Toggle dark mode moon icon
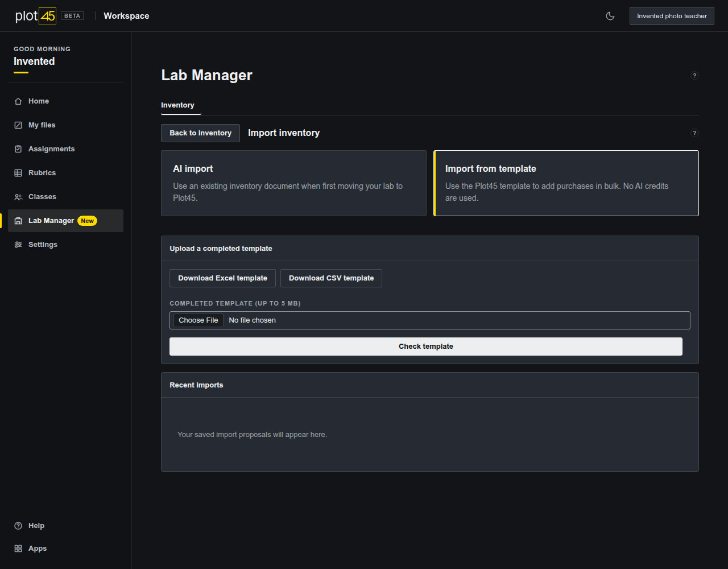This screenshot has height=569, width=728. [x=610, y=16]
